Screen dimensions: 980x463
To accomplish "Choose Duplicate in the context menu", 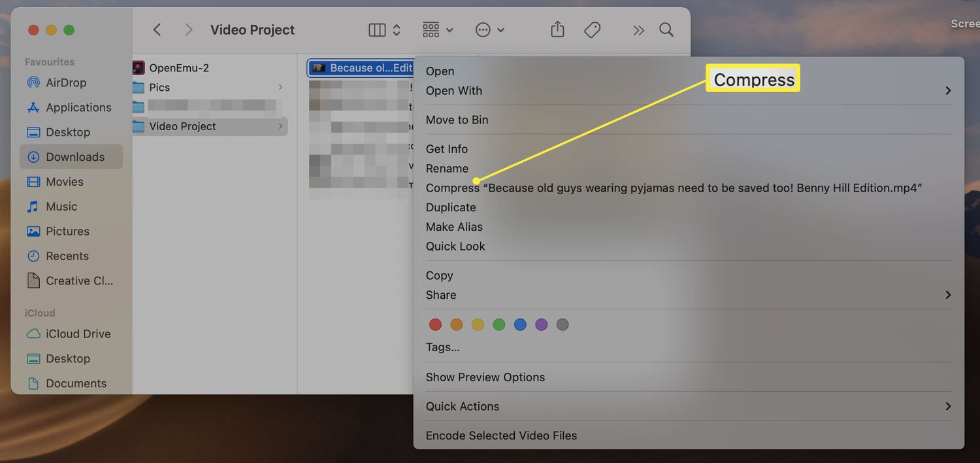I will click(451, 207).
